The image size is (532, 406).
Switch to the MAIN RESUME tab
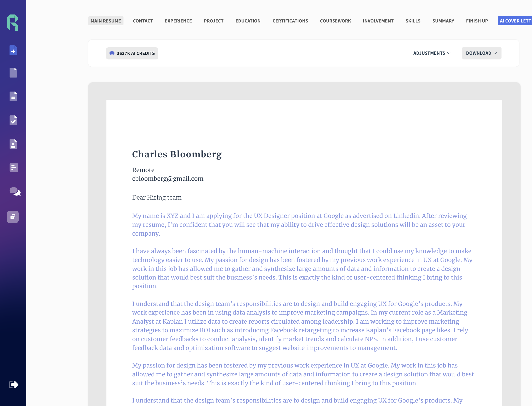(105, 20)
